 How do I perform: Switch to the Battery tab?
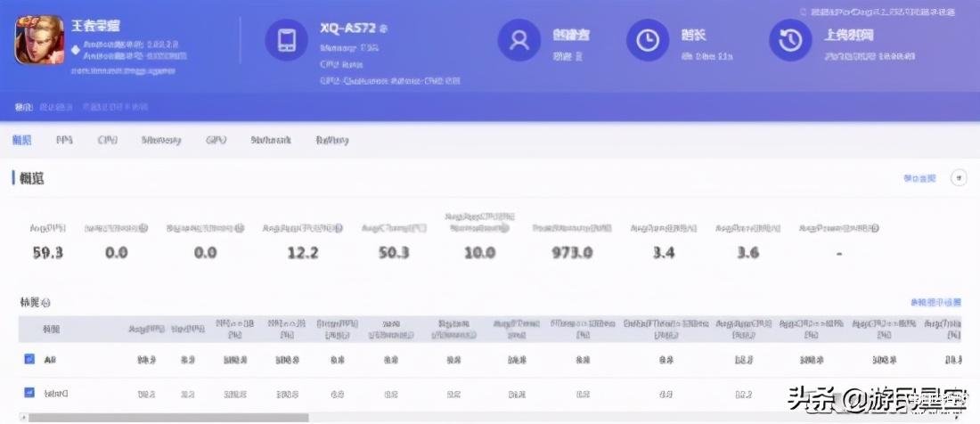(x=332, y=140)
